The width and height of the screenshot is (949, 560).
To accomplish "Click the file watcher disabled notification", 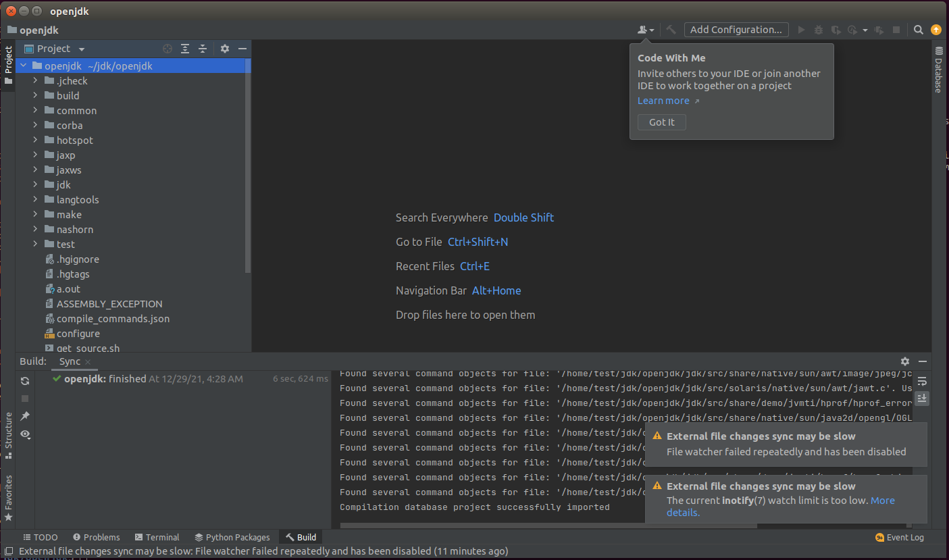I will pyautogui.click(x=786, y=444).
